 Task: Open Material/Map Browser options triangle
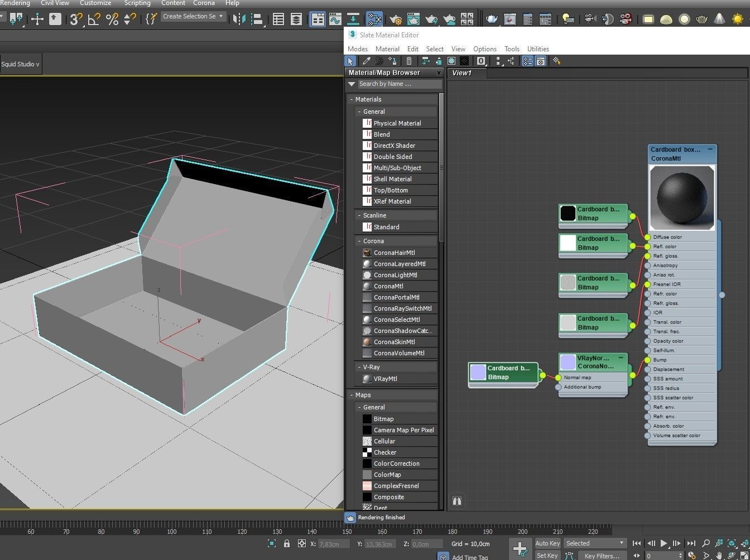pyautogui.click(x=351, y=84)
